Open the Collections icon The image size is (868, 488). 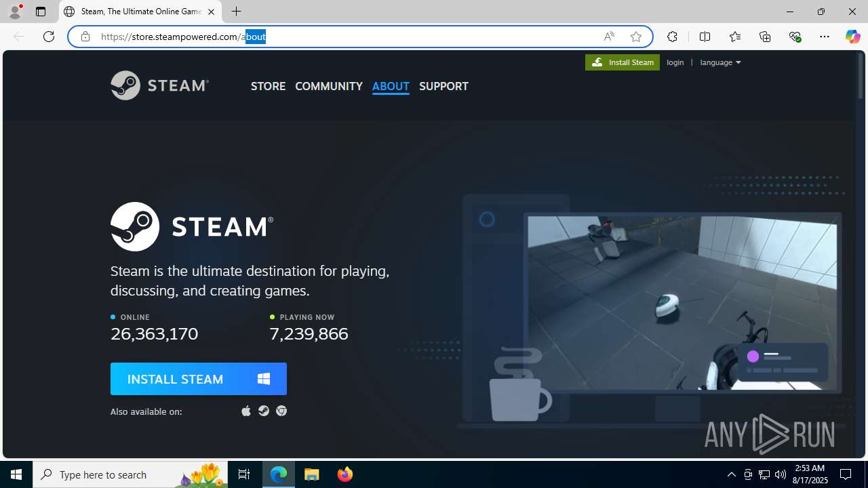point(765,37)
